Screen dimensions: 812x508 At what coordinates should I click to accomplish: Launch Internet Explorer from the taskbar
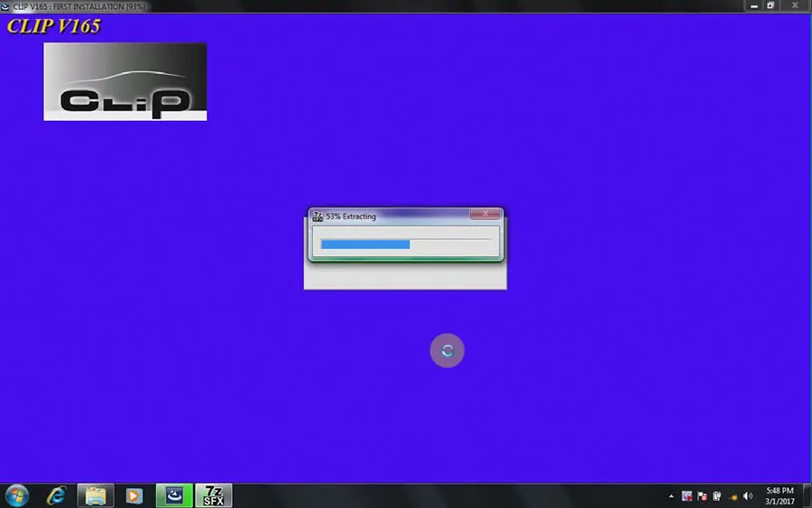[x=56, y=495]
